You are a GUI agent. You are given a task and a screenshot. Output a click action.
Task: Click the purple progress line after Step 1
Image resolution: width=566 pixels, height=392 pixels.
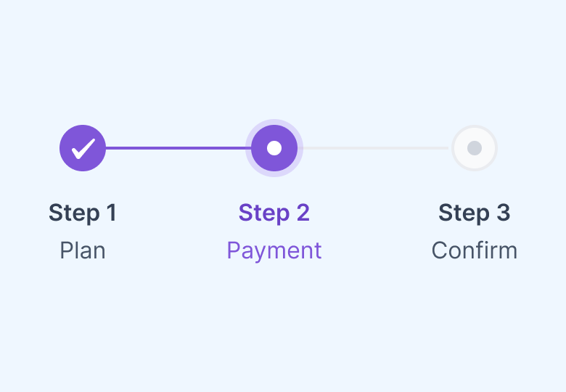pos(178,148)
